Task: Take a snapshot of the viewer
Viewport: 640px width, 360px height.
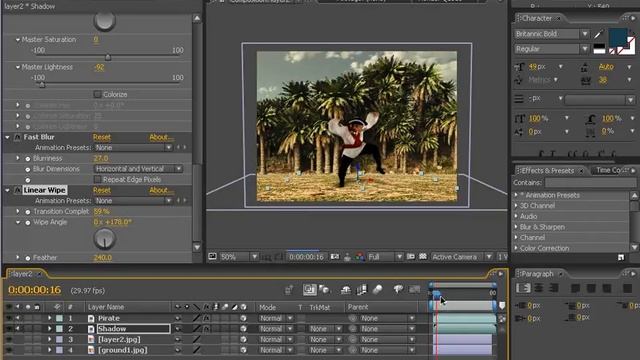Action: point(335,257)
